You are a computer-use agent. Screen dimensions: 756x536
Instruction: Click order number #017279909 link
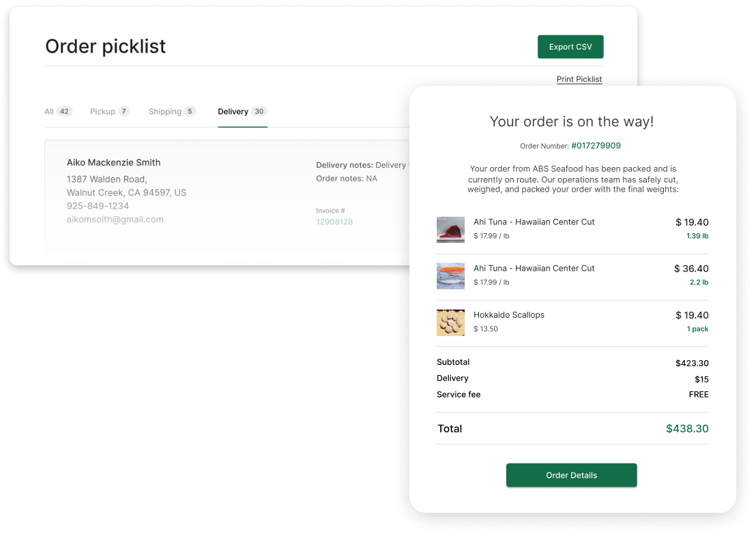tap(596, 145)
